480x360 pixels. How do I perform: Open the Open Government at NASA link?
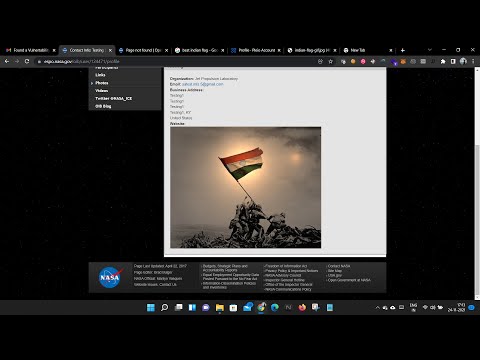pos(349,280)
